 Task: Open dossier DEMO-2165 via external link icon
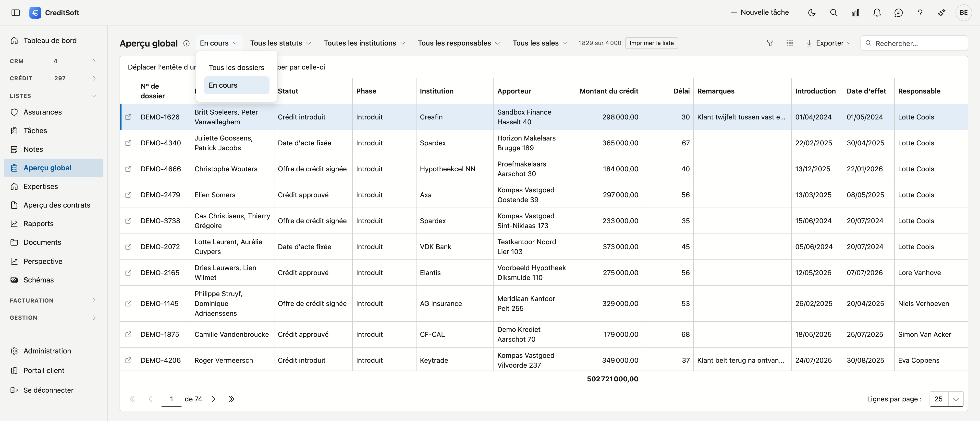[129, 272]
